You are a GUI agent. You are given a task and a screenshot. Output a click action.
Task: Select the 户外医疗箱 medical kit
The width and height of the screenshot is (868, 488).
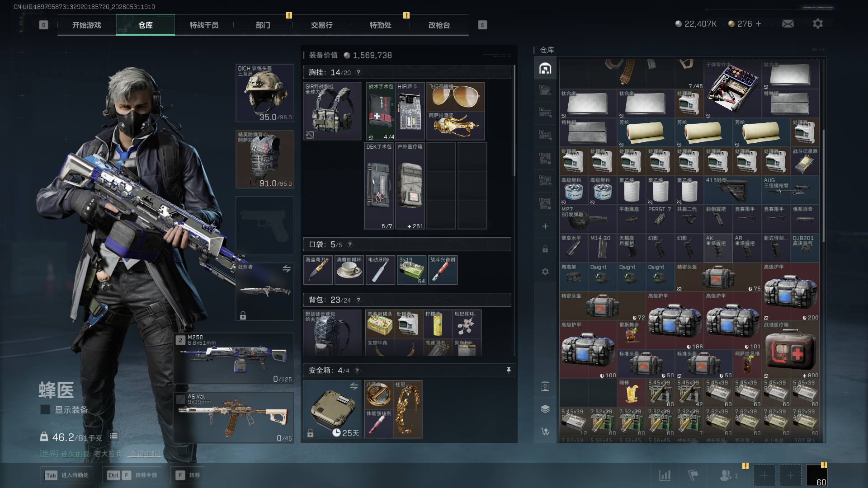point(410,186)
